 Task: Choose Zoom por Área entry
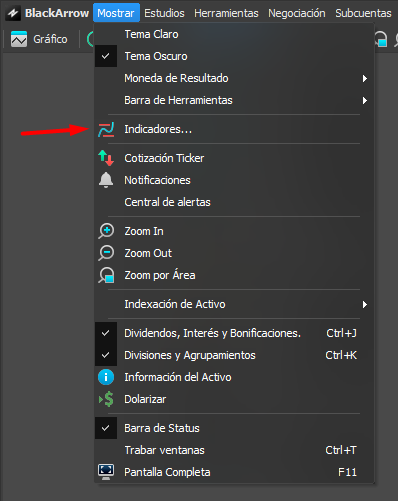(x=234, y=275)
